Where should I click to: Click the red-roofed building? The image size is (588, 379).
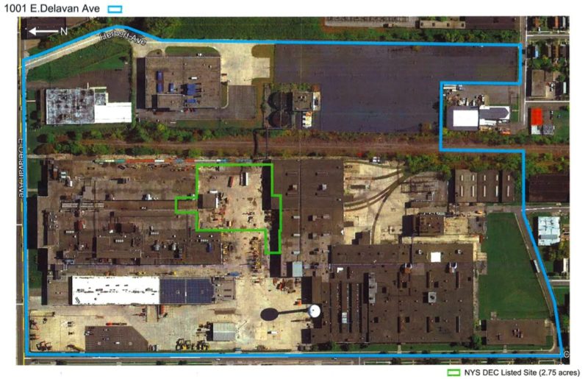[537, 116]
